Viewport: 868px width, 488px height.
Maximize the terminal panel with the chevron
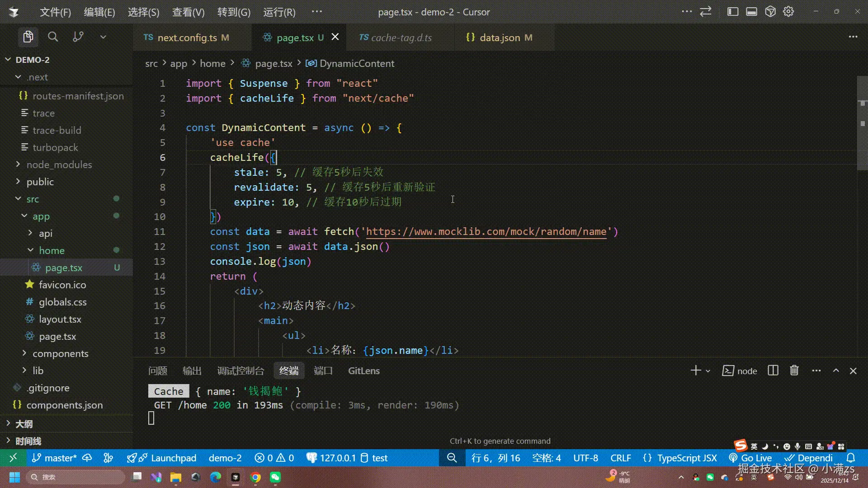(836, 371)
